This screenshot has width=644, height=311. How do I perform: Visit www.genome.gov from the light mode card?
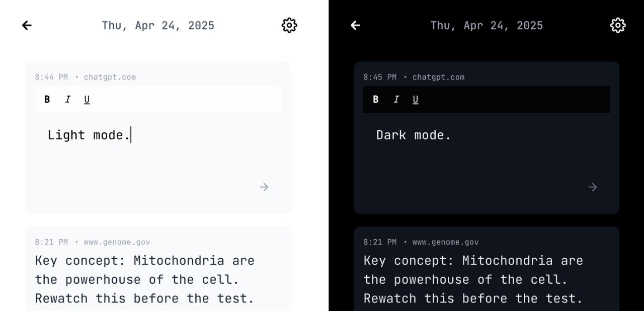117,242
